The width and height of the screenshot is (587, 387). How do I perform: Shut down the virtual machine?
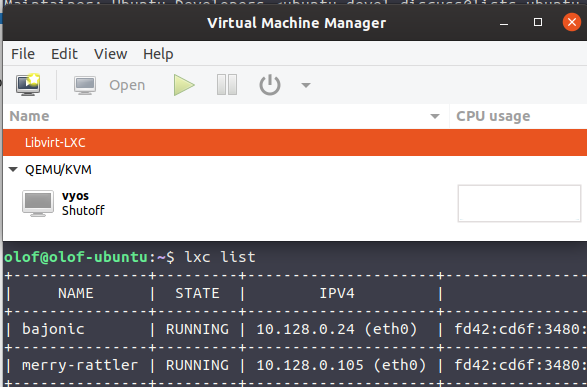[270, 85]
